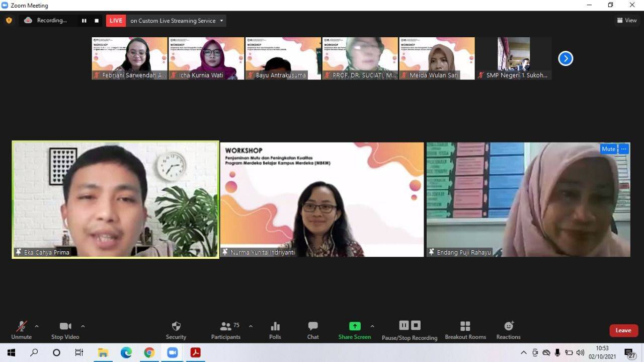Open Breakout Rooms
This screenshot has height=362, width=644.
coord(465,330)
